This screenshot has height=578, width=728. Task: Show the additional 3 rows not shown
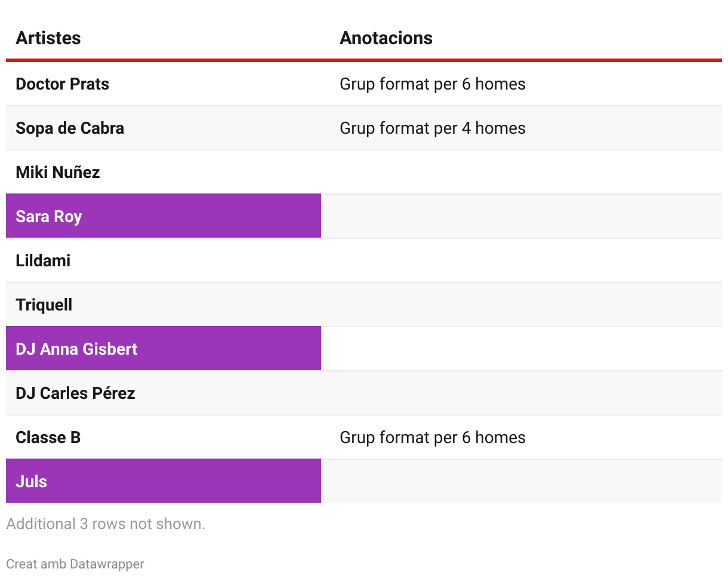coord(106,524)
